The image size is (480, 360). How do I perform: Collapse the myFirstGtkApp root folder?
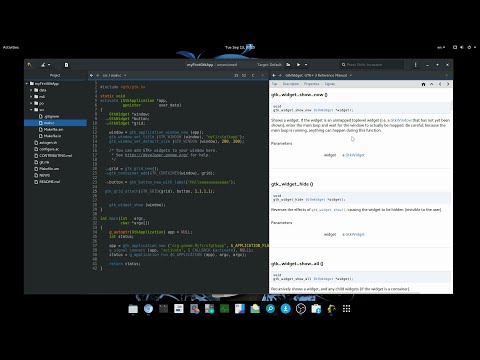click(27, 84)
